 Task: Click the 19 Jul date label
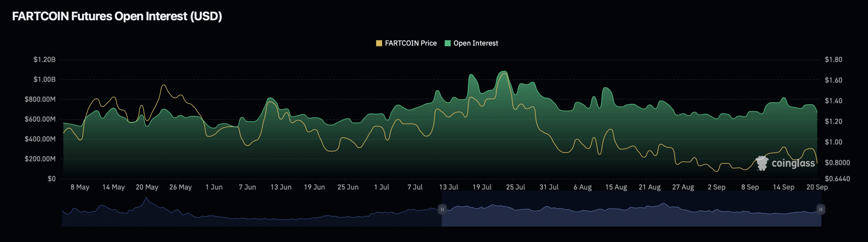coord(482,187)
